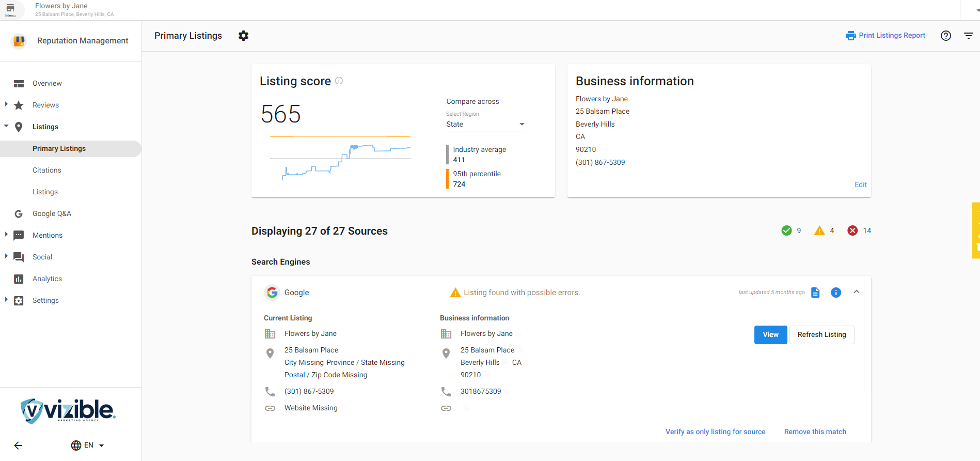The width and height of the screenshot is (980, 461).
Task: Collapse the Google listing panel
Action: coord(857,292)
